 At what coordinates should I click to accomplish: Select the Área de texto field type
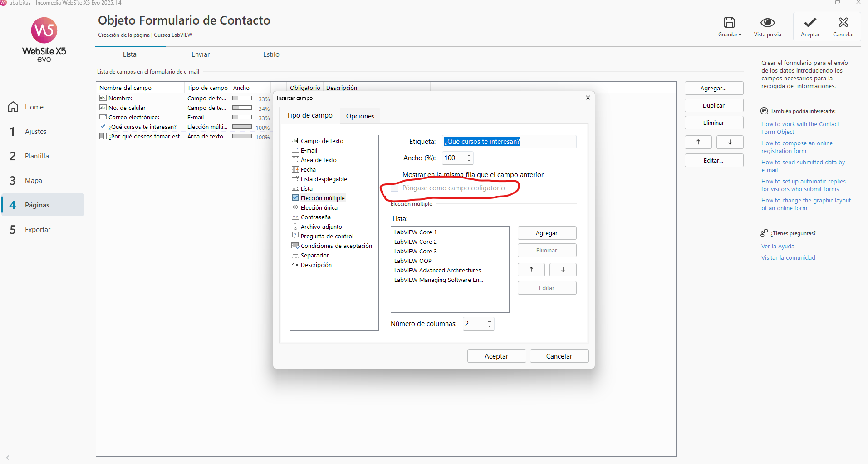[x=319, y=160]
